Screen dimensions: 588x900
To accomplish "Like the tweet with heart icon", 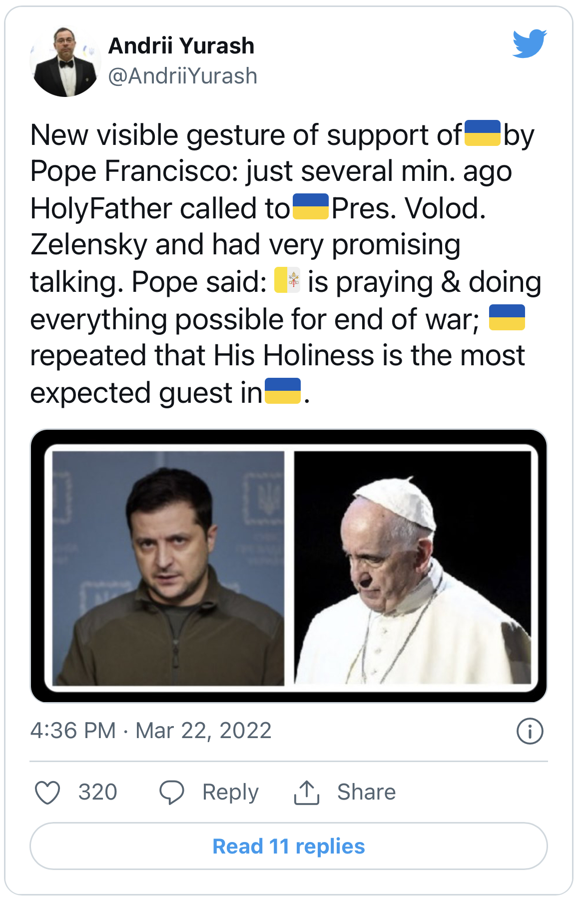I will [47, 792].
